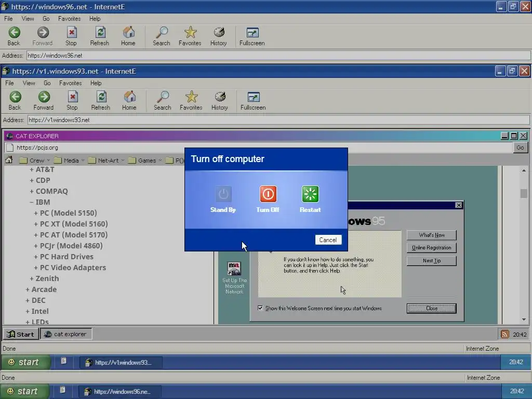This screenshot has height=399, width=532.
Task: Open the Net-Art bookmarks folder dropdown
Action: tap(106, 160)
